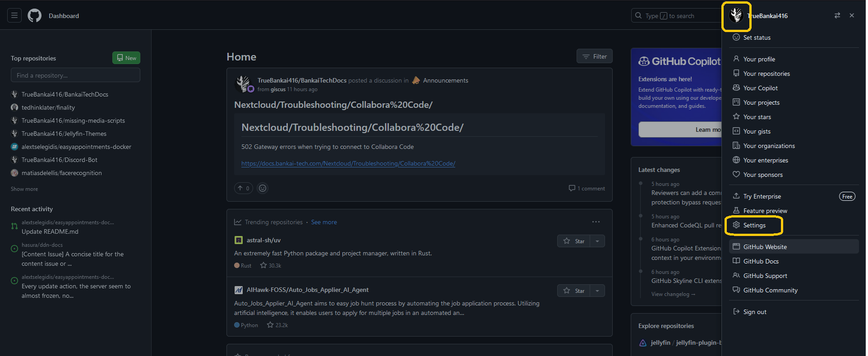Image resolution: width=868 pixels, height=356 pixels.
Task: Open Update README.md recent activity item
Action: 50,231
